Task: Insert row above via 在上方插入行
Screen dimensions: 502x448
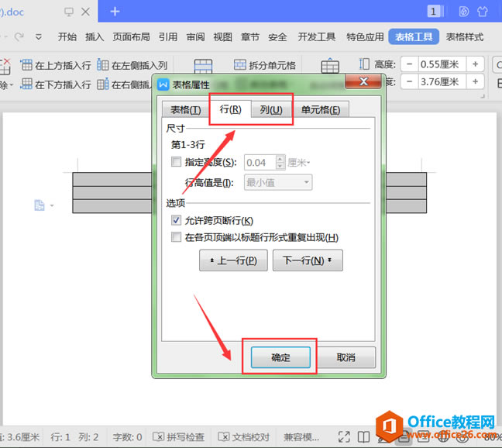Action: click(56, 65)
